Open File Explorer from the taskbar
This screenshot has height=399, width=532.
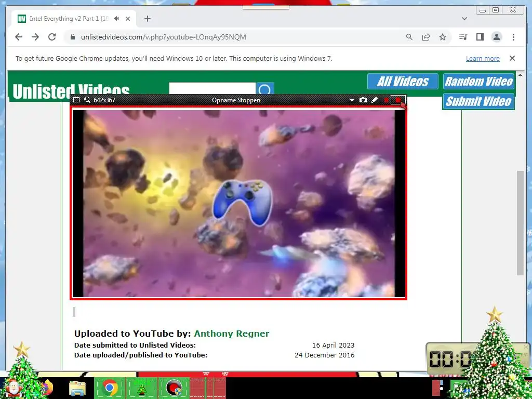77,389
